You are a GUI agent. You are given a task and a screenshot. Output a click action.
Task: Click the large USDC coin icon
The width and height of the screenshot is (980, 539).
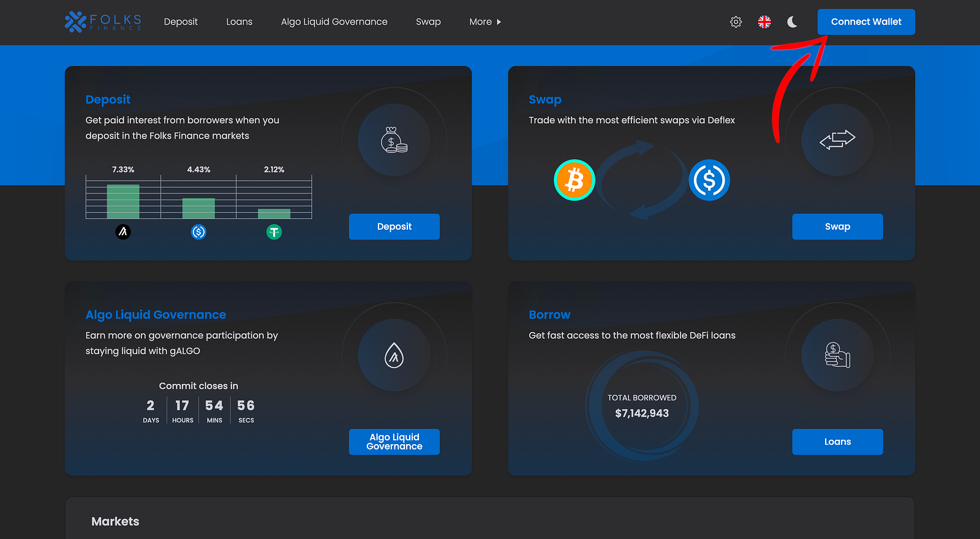point(709,180)
